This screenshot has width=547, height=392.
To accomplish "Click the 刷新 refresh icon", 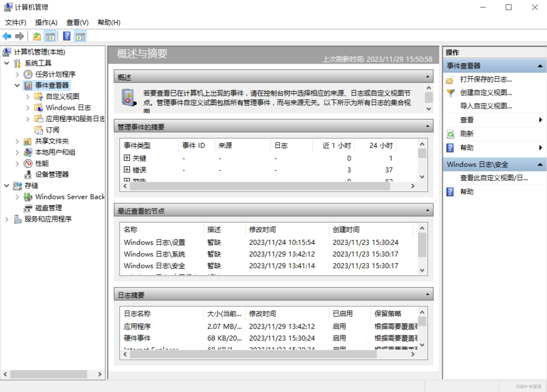I will 450,134.
